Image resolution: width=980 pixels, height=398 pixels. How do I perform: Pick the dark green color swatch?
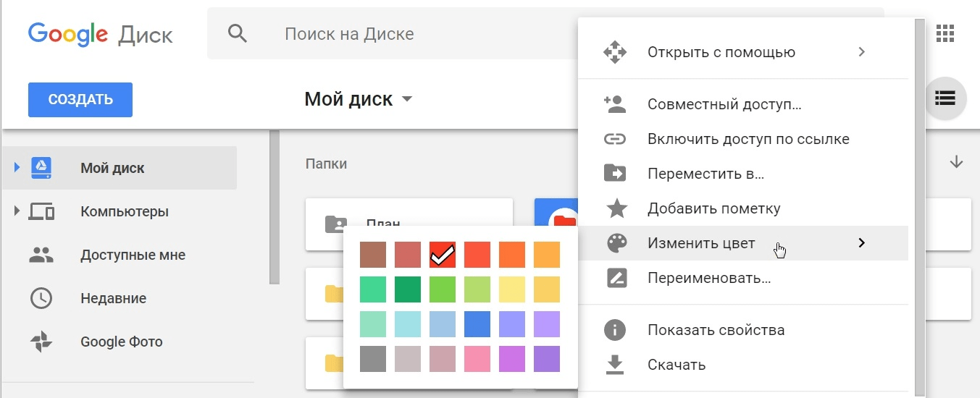click(x=408, y=289)
